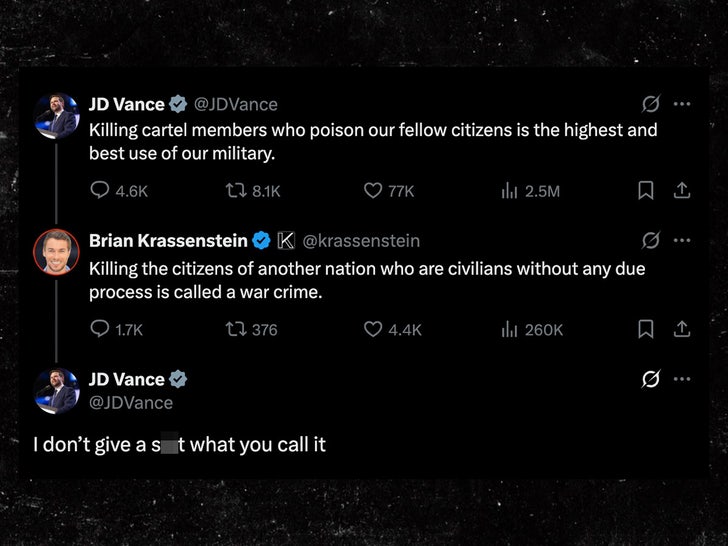
Task: Click Grok icon on first Vance tweet
Action: pos(650,103)
